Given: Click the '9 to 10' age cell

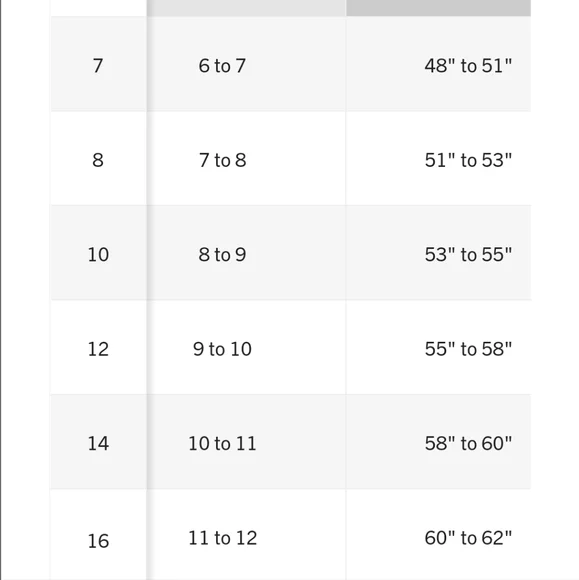Looking at the screenshot, I should (x=222, y=348).
